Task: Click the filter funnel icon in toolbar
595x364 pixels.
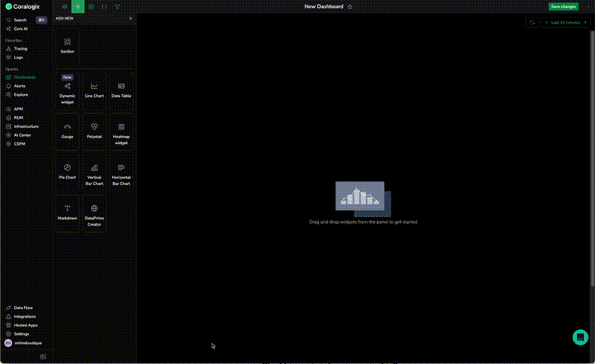Action: tap(118, 6)
